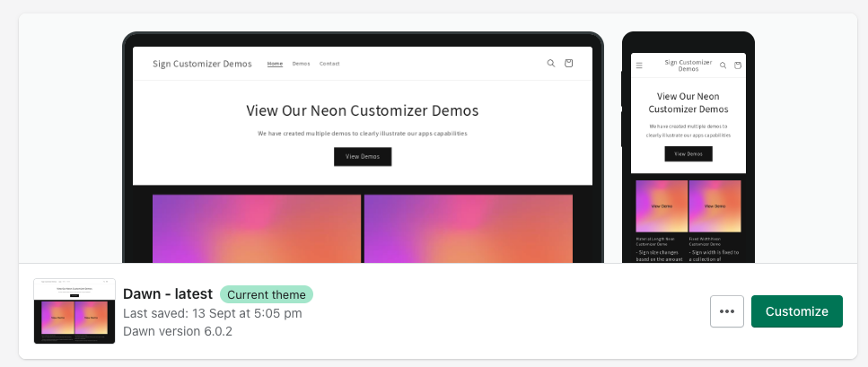Viewport: 868px width, 367px height.
Task: Open the hamburger menu in mobile preview
Action: [639, 66]
